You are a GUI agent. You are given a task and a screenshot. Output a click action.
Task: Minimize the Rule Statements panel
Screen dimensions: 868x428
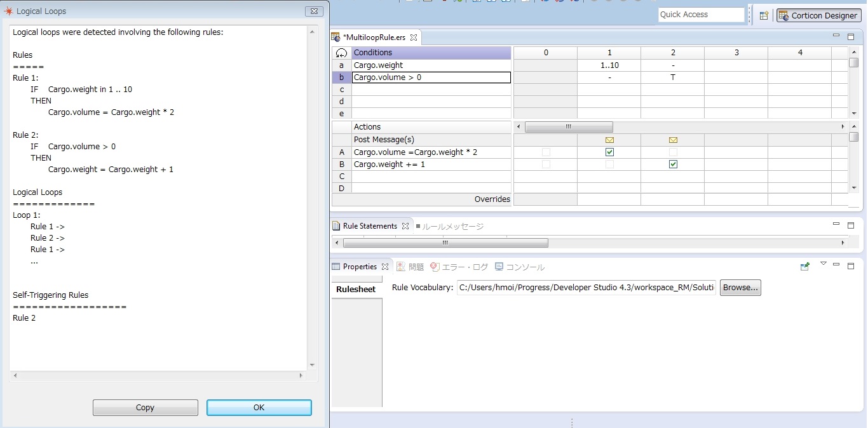[x=836, y=224]
